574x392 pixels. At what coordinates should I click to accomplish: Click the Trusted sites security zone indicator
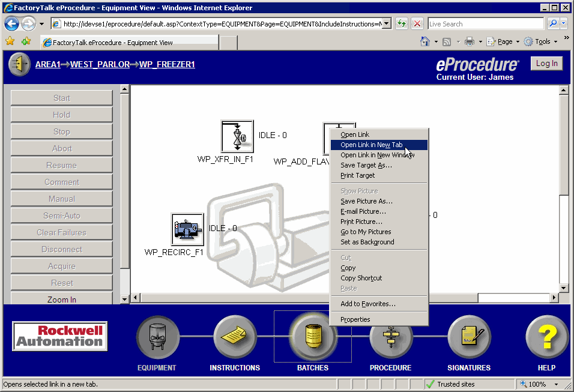470,384
